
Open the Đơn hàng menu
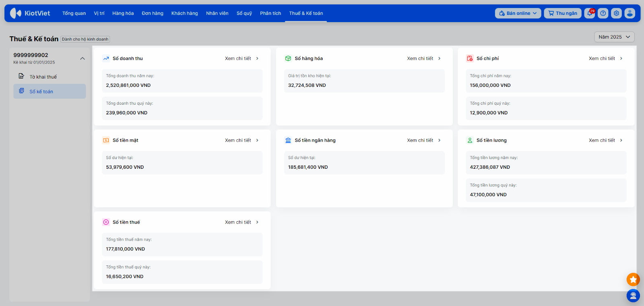pyautogui.click(x=153, y=13)
